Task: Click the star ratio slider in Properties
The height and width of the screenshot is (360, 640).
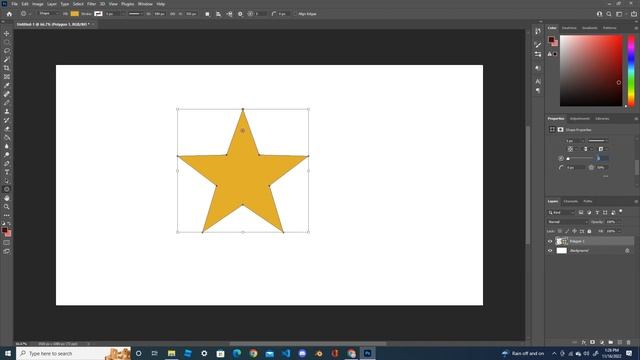Action: (x=579, y=158)
